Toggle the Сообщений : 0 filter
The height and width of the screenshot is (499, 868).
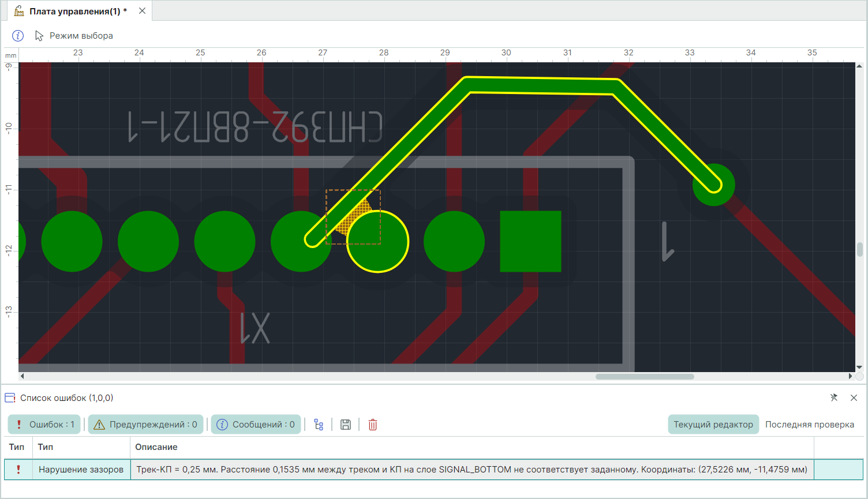[x=256, y=425]
